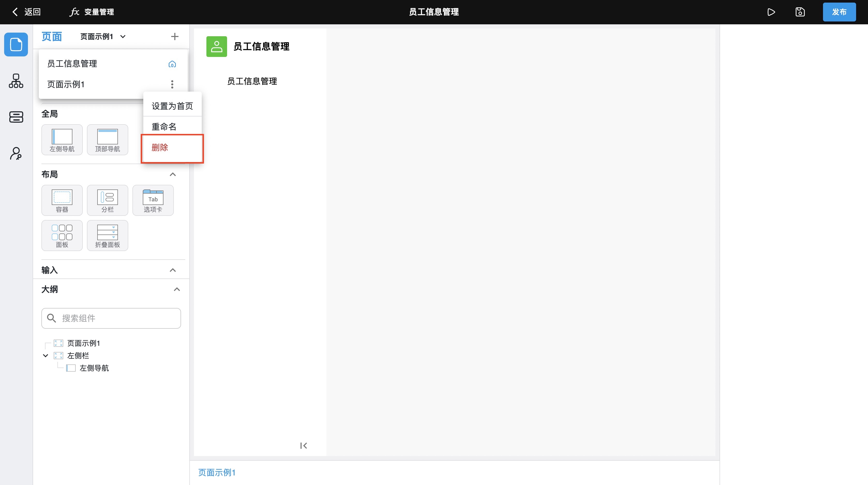This screenshot has width=868, height=485.
Task: Open more options for 页面示例1
Action: [172, 84]
